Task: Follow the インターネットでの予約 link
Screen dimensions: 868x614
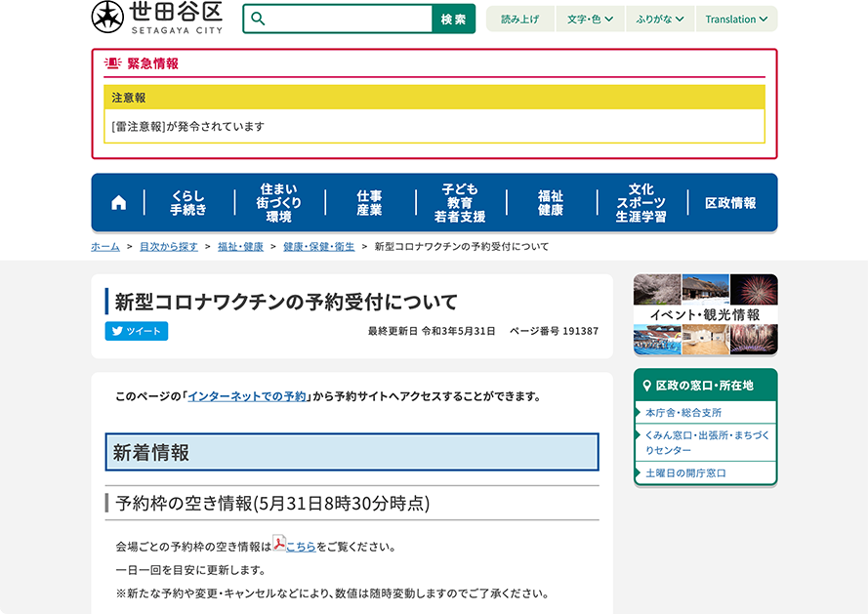Action: click(x=247, y=396)
